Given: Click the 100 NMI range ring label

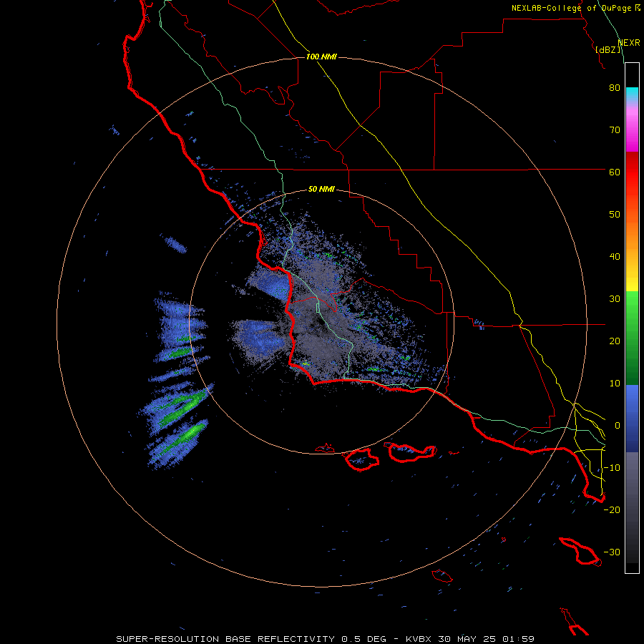Looking at the screenshot, I should pos(321,57).
